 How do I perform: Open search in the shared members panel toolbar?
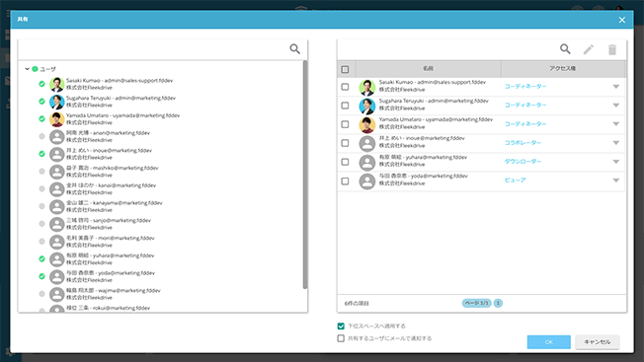565,49
